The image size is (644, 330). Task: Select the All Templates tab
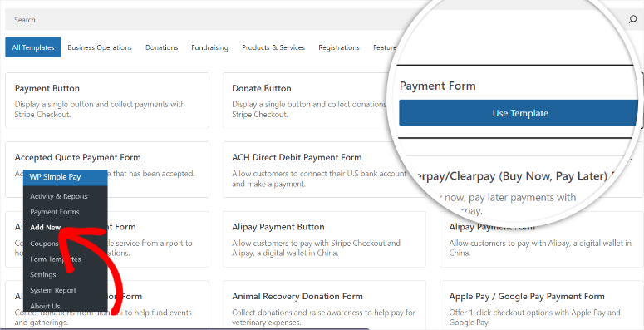click(x=33, y=47)
